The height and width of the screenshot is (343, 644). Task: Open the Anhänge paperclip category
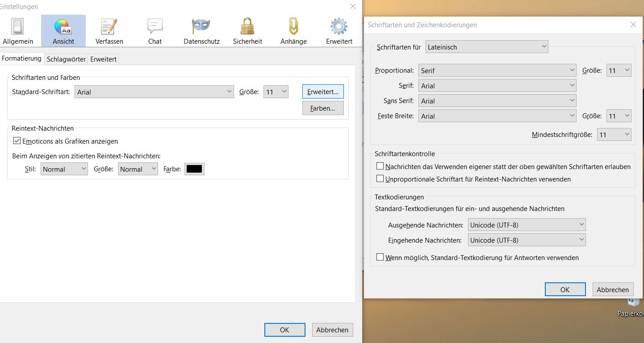(x=293, y=31)
